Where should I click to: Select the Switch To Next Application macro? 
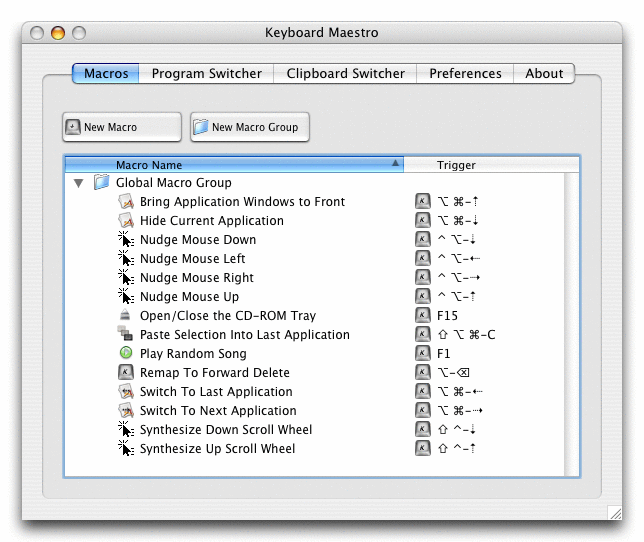click(315, 410)
